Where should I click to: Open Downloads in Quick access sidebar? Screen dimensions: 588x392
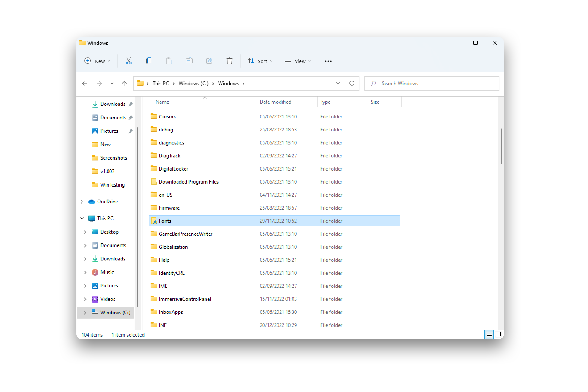[113, 104]
